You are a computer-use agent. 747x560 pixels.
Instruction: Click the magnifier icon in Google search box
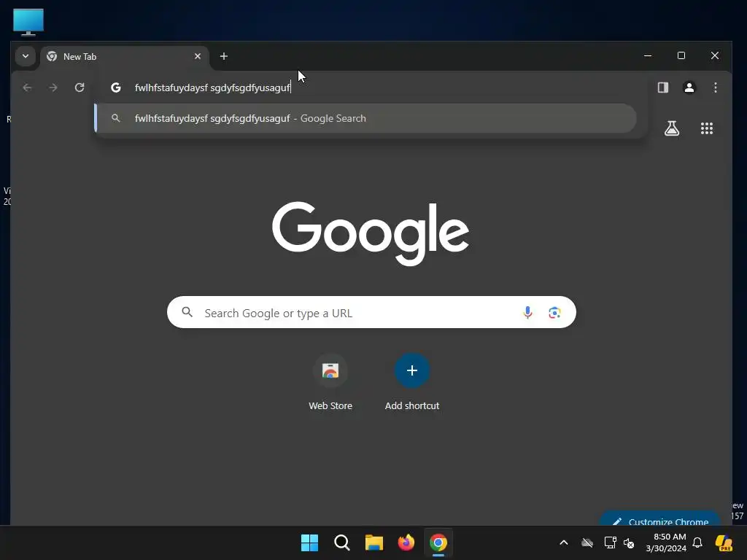(187, 312)
